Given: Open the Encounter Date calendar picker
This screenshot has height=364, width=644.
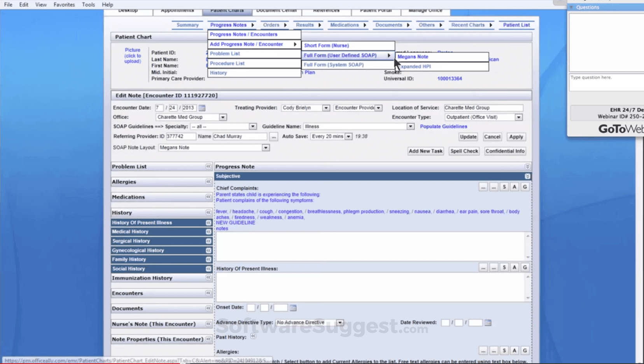Looking at the screenshot, I should point(202,108).
